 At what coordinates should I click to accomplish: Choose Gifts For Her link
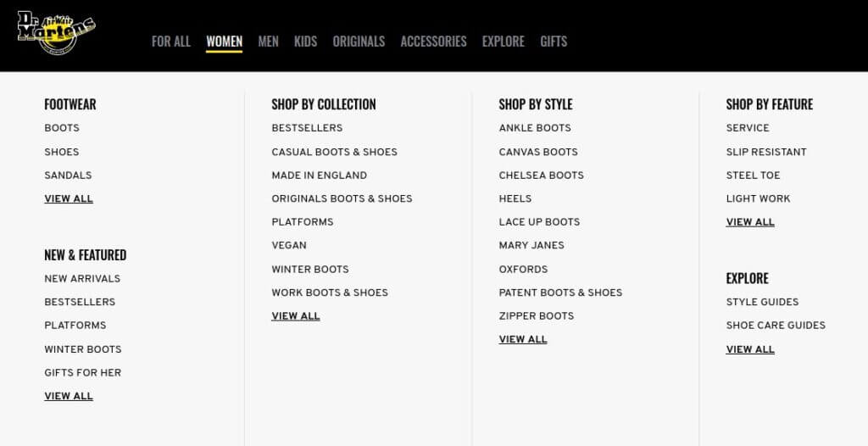click(83, 373)
